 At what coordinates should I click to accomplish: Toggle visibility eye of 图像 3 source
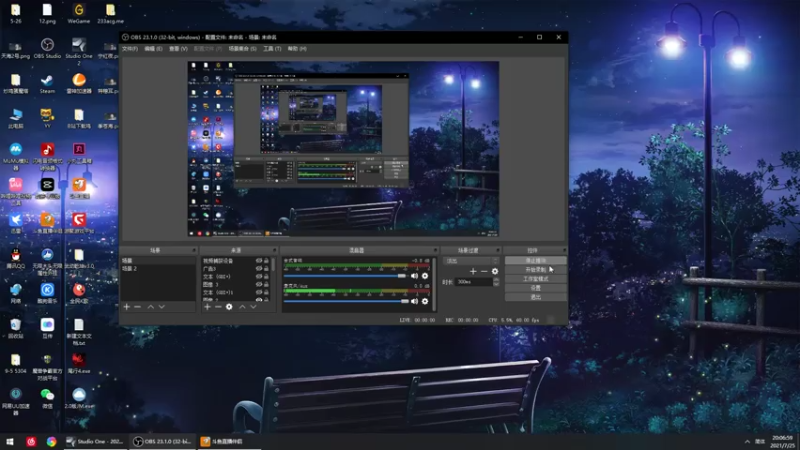coord(259,285)
